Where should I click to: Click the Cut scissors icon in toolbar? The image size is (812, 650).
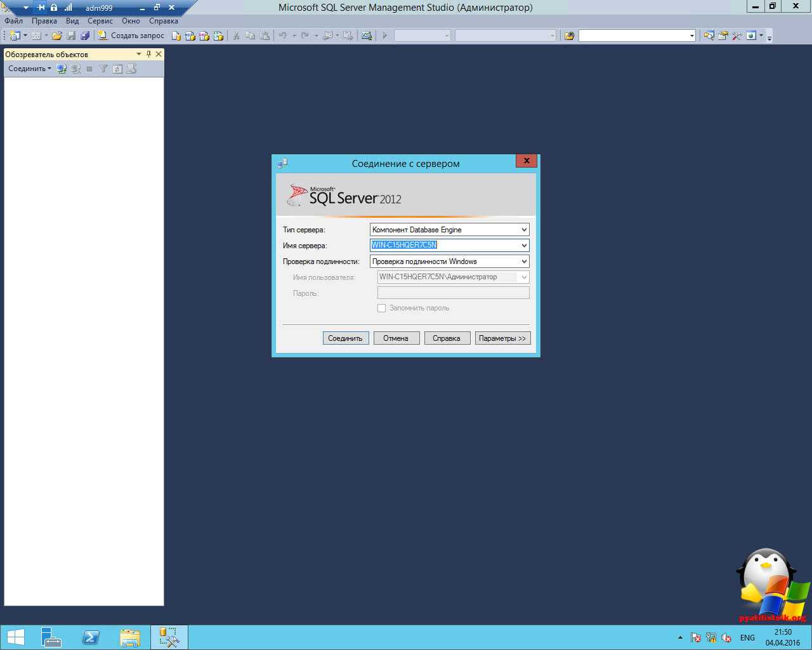click(236, 36)
